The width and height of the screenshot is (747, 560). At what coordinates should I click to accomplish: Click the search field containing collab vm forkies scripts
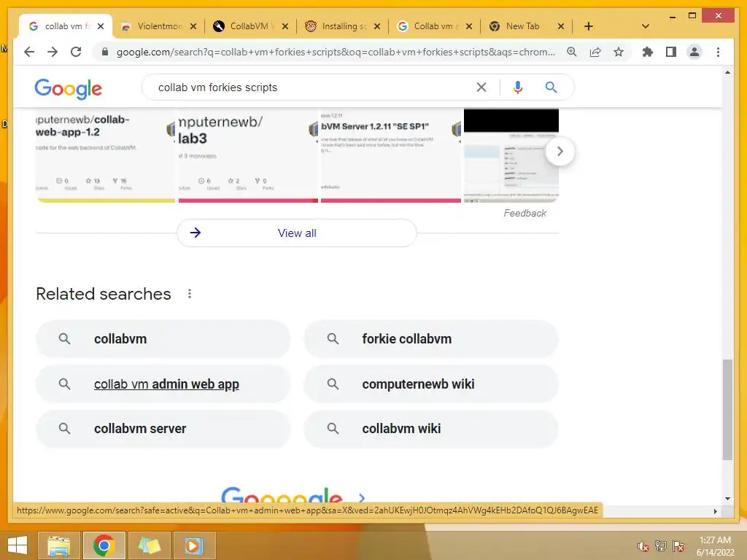click(309, 87)
